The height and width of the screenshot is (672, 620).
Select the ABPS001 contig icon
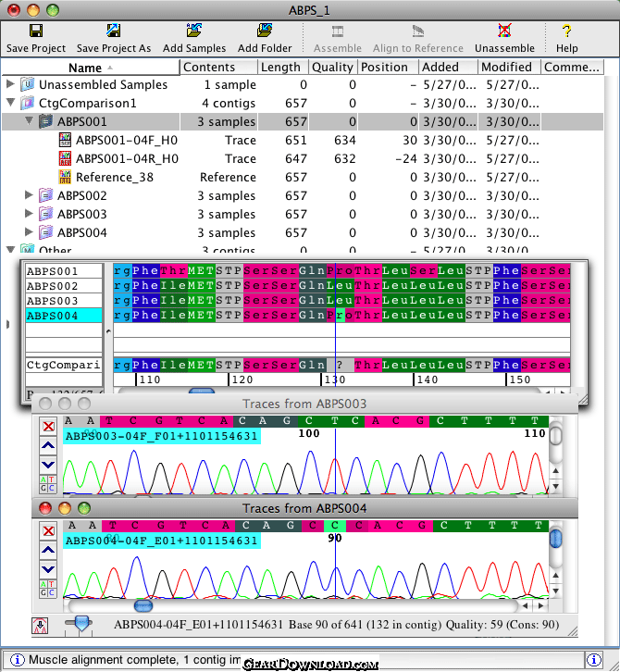46,121
